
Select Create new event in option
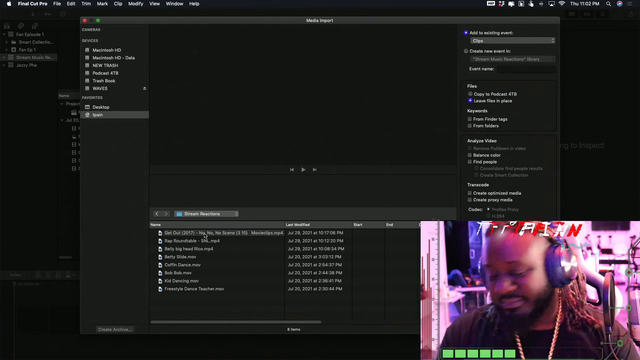pyautogui.click(x=466, y=51)
